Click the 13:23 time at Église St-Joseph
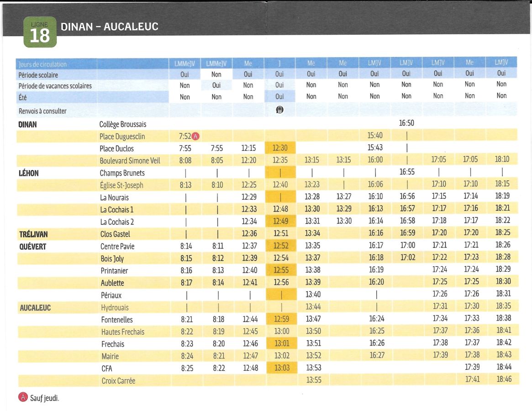Image resolution: width=532 pixels, height=411 pixels. coord(312,184)
